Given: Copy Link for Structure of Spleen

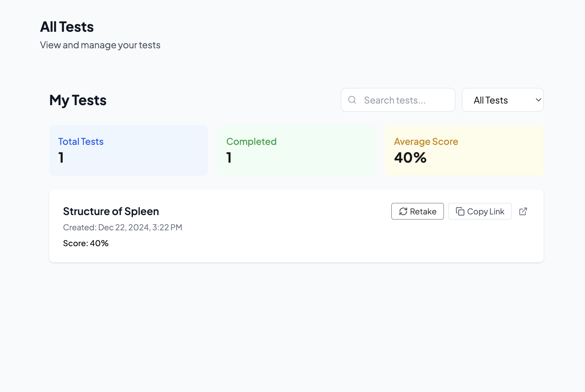Looking at the screenshot, I should (x=480, y=212).
